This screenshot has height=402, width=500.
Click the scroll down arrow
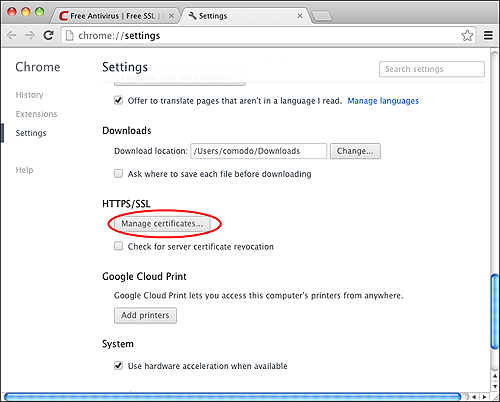495,386
